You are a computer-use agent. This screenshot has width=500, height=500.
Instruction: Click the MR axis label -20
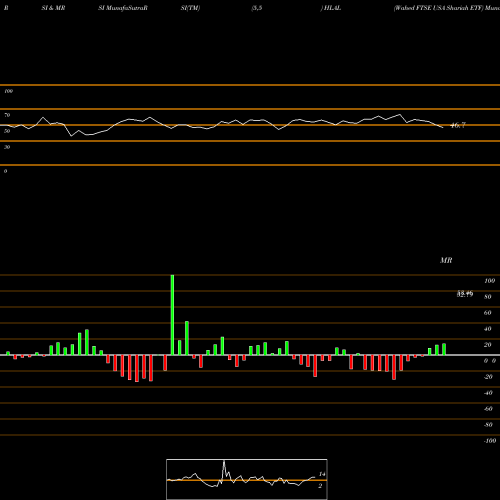(488, 377)
